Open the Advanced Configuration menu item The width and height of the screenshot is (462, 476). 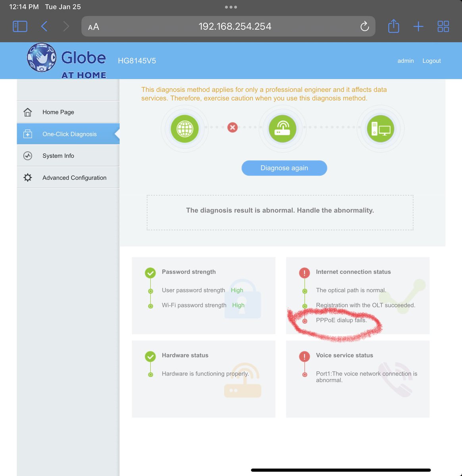(x=68, y=178)
